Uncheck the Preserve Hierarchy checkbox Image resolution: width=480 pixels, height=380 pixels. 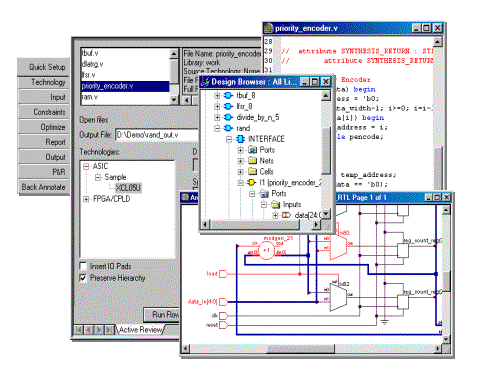coord(83,278)
